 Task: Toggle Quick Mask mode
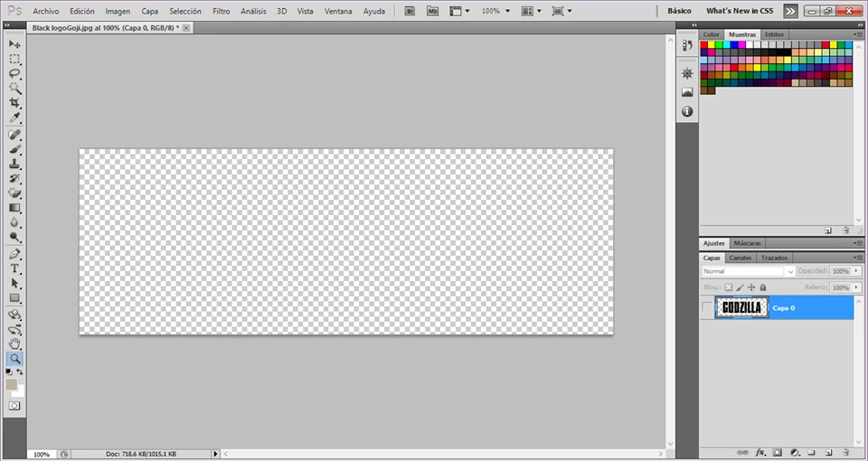pyautogui.click(x=14, y=406)
